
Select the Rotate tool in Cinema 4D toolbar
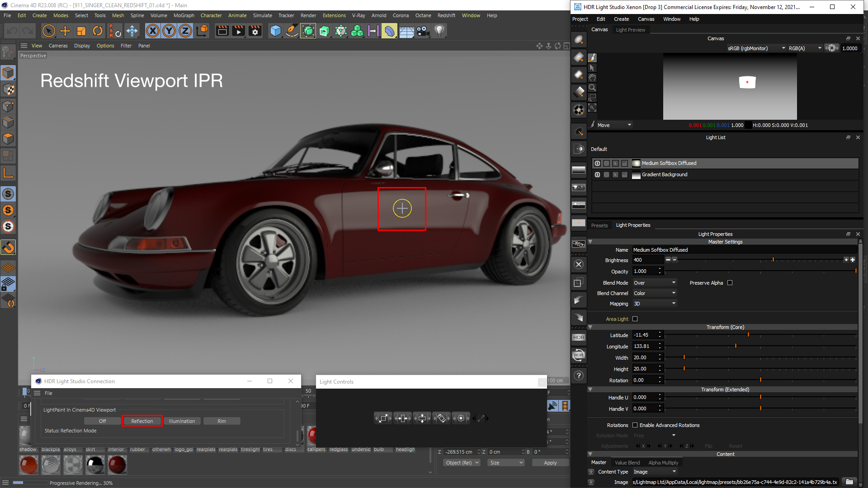tap(98, 31)
